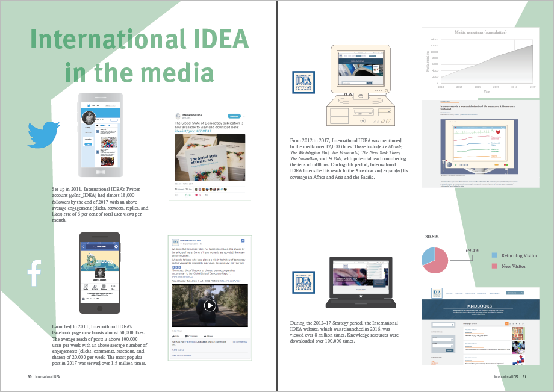The height and width of the screenshot is (392, 554).
Task: Click the IDEA logo beside the desktop computer
Action: [303, 82]
